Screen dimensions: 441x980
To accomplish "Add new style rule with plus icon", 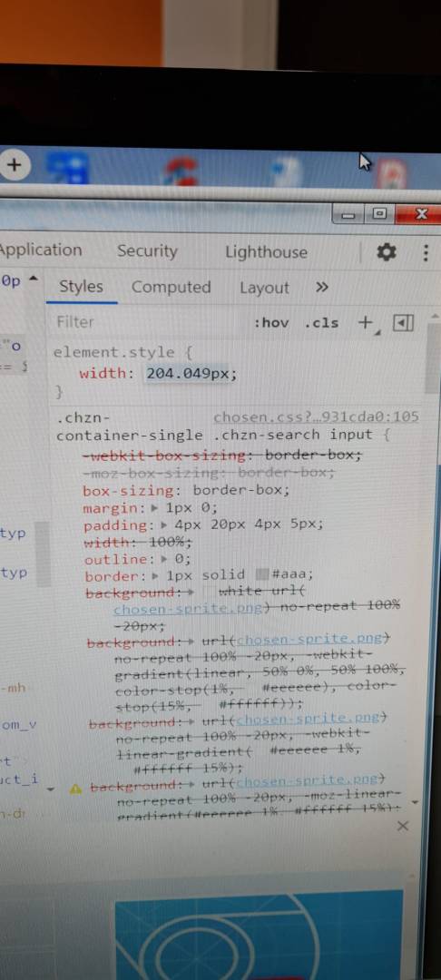I will tap(364, 322).
